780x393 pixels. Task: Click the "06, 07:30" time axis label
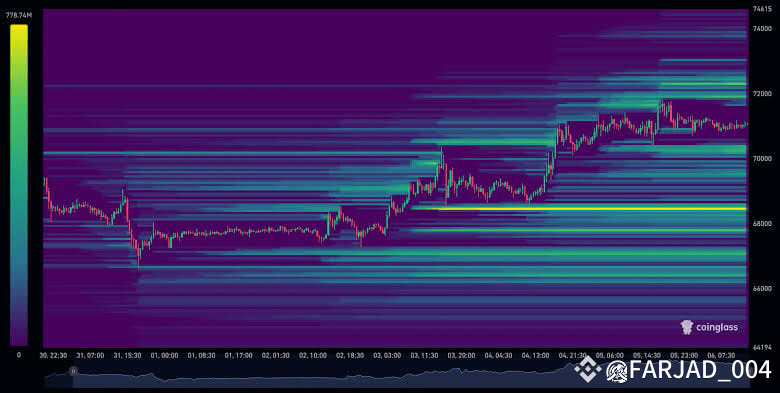tap(721, 356)
